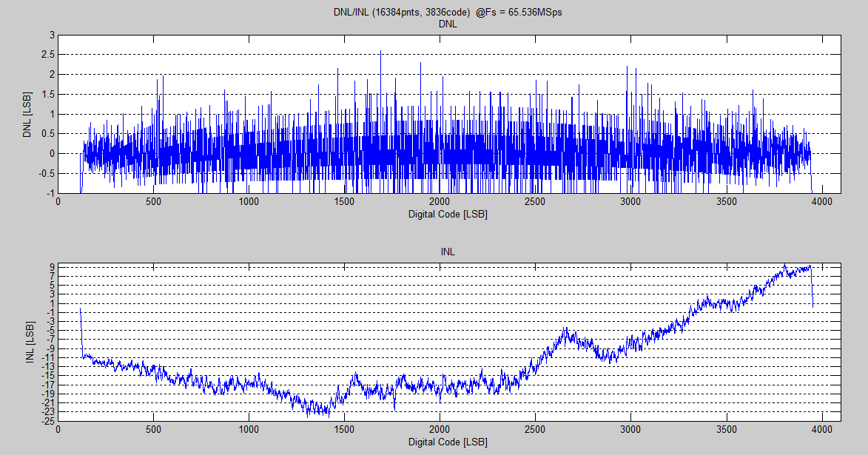Viewport: 868px width, 455px height.
Task: Click the '9' tick label on the INL y-axis
Action: click(x=52, y=267)
